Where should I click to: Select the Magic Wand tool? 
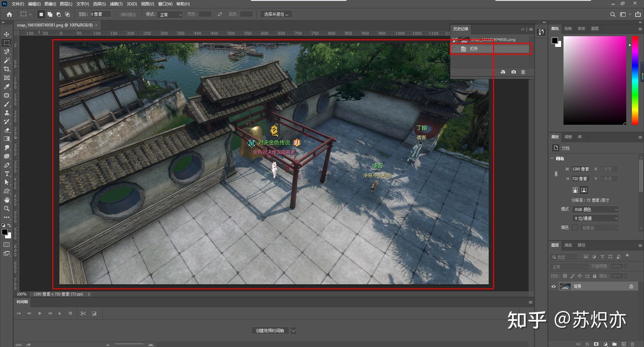tap(7, 60)
